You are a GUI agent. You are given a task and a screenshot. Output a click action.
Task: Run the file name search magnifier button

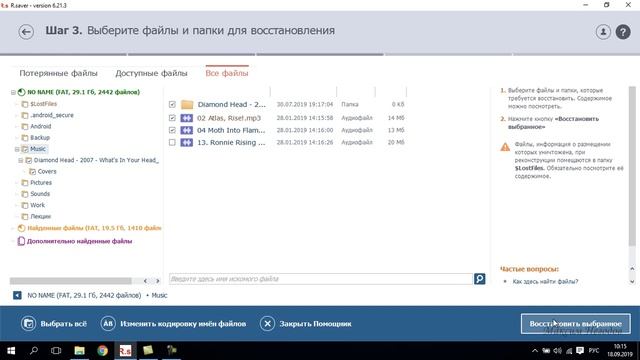[x=480, y=279]
